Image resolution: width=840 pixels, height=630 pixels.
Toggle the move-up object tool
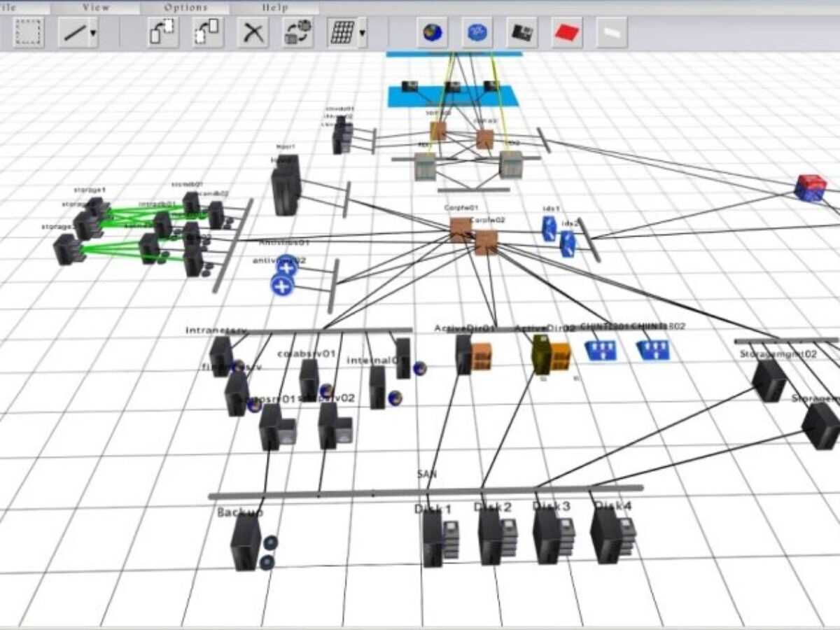click(163, 31)
